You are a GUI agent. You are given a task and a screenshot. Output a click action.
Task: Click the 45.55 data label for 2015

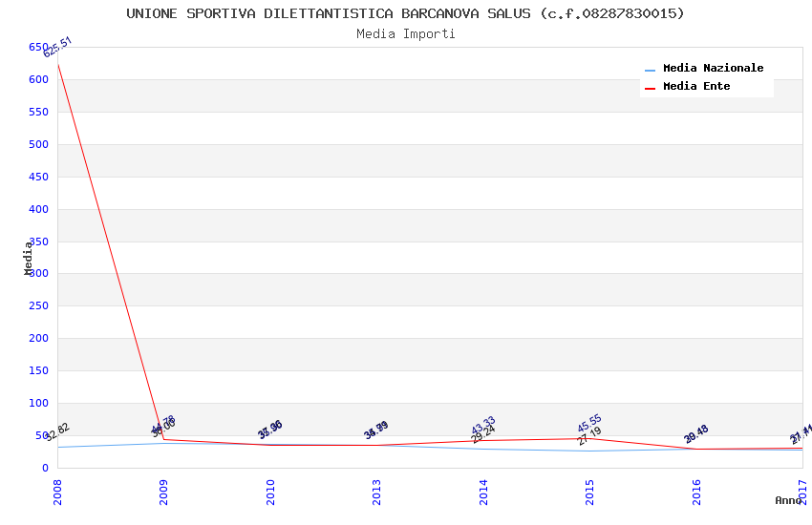click(x=589, y=423)
